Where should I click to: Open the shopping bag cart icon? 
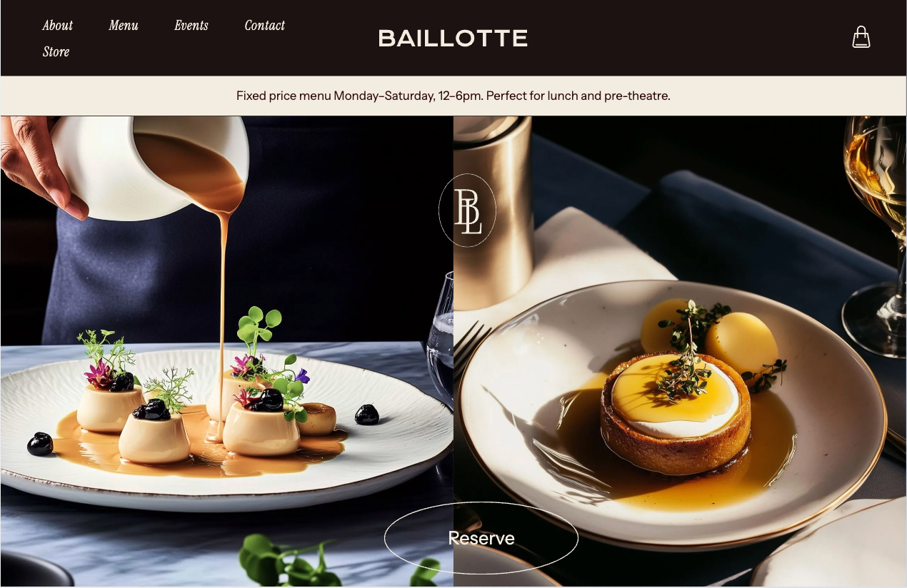point(861,37)
